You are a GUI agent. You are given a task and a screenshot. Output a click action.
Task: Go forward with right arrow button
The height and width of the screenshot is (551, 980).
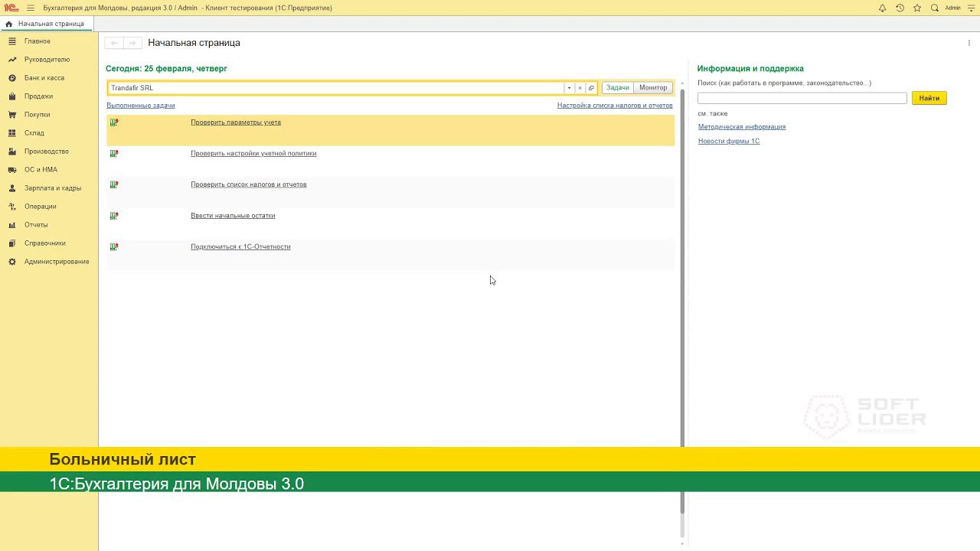132,43
